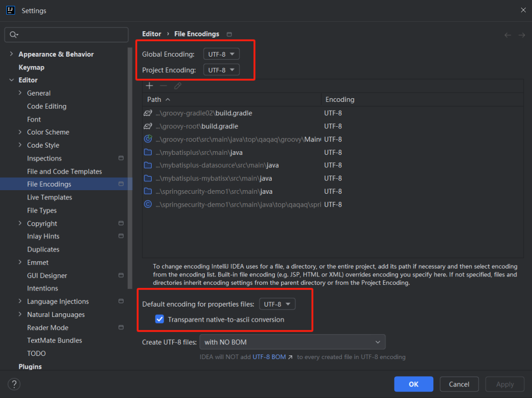Screen dimensions: 532x398
Task: Expand the Color Scheme node
Action: 20,132
